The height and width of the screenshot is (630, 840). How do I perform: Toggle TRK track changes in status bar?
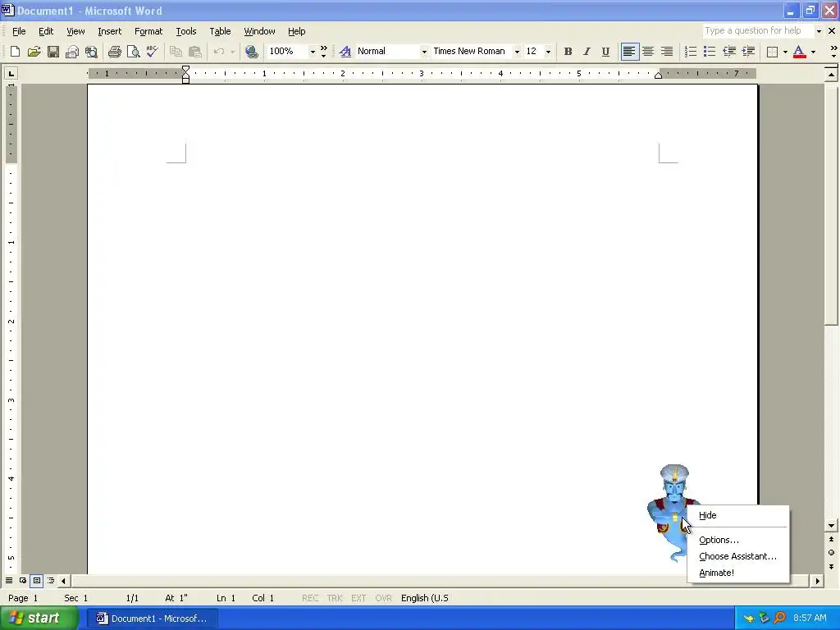pos(335,598)
